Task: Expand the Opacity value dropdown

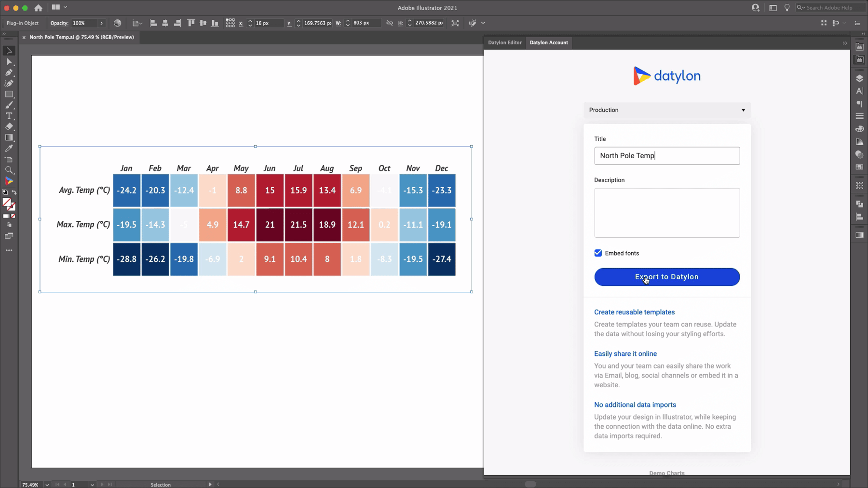Action: point(101,23)
